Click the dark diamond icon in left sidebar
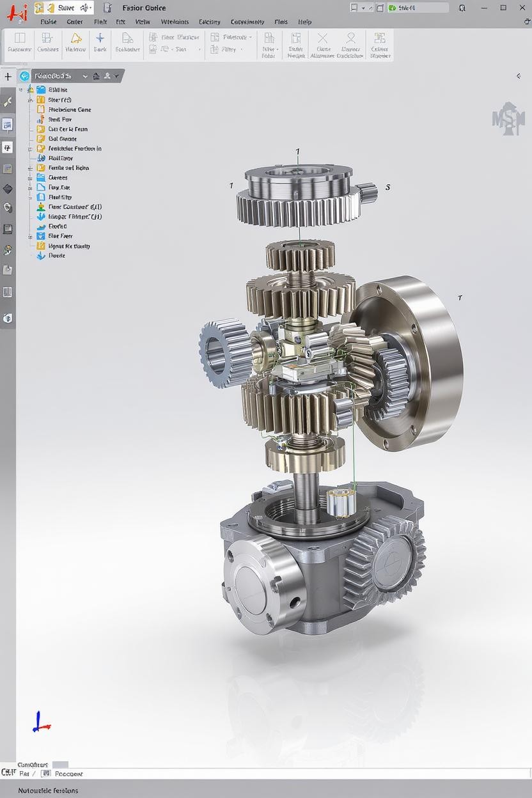This screenshot has height=798, width=532. (8, 189)
